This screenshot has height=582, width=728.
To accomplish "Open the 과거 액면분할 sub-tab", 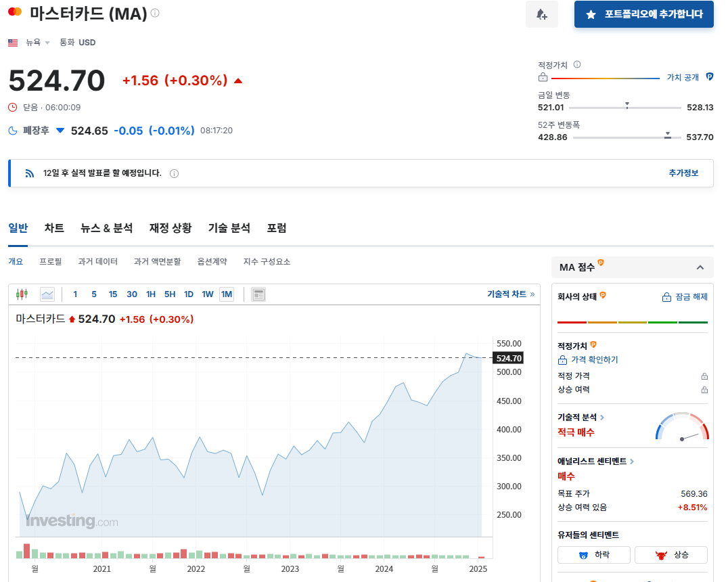I will [158, 261].
